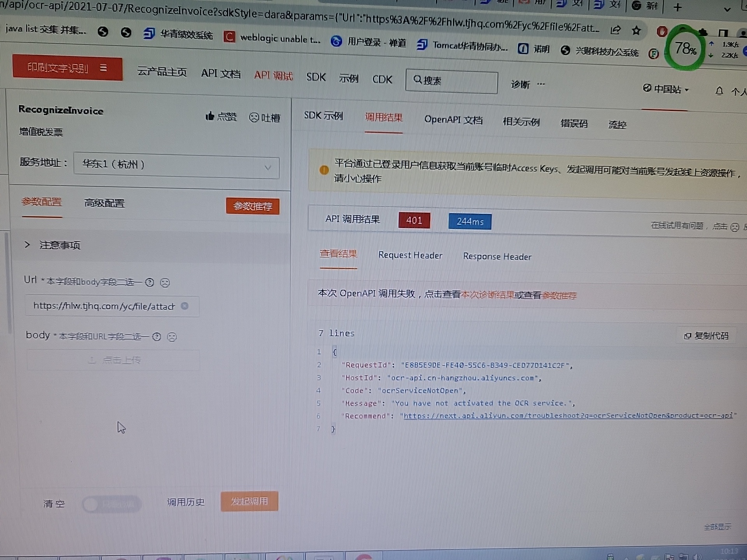Open the 服务地址 region dropdown
The height and width of the screenshot is (560, 747).
tap(176, 166)
